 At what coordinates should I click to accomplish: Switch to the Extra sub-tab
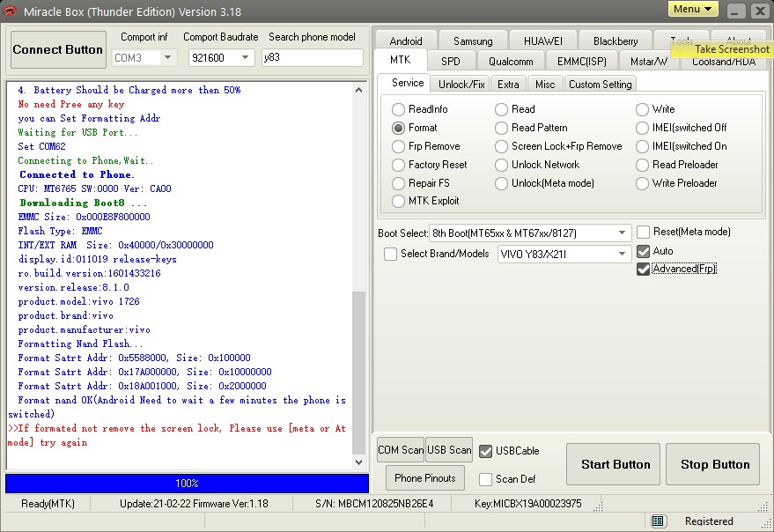click(508, 85)
